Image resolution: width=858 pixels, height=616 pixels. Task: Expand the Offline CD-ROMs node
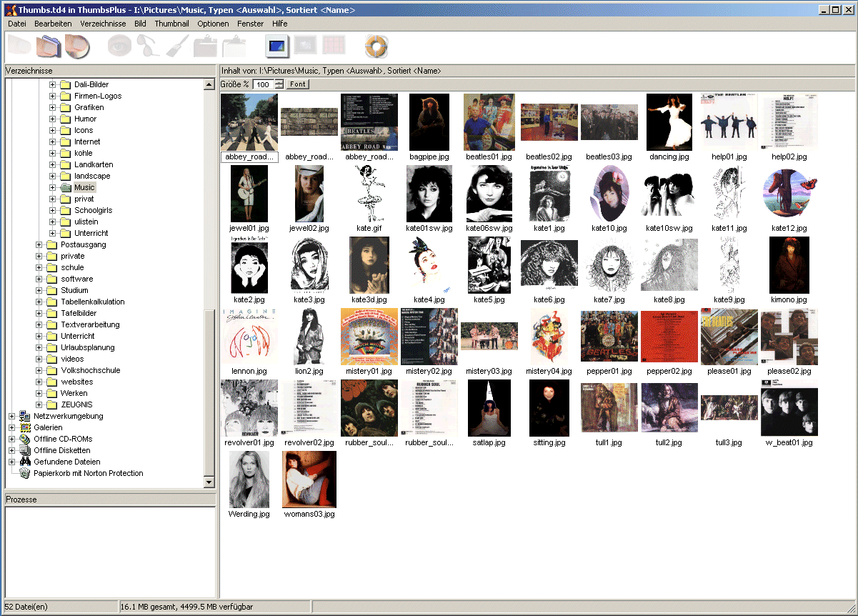[x=11, y=439]
